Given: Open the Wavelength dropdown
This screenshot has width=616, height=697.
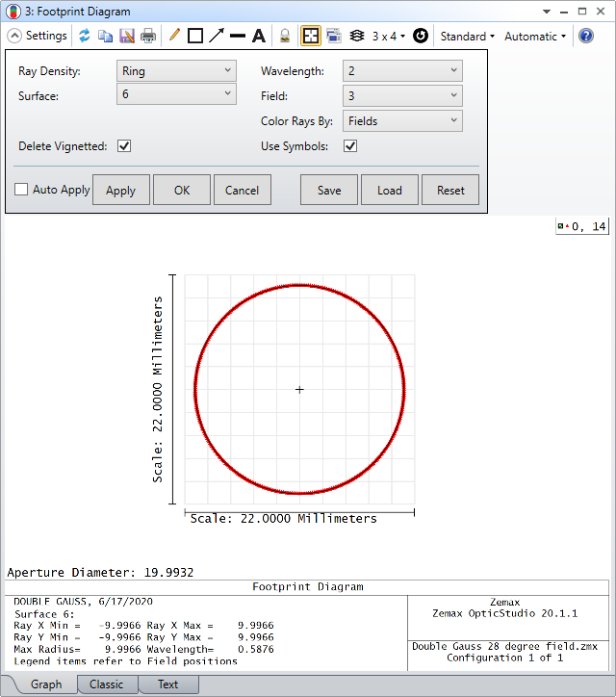Looking at the screenshot, I should (x=402, y=70).
